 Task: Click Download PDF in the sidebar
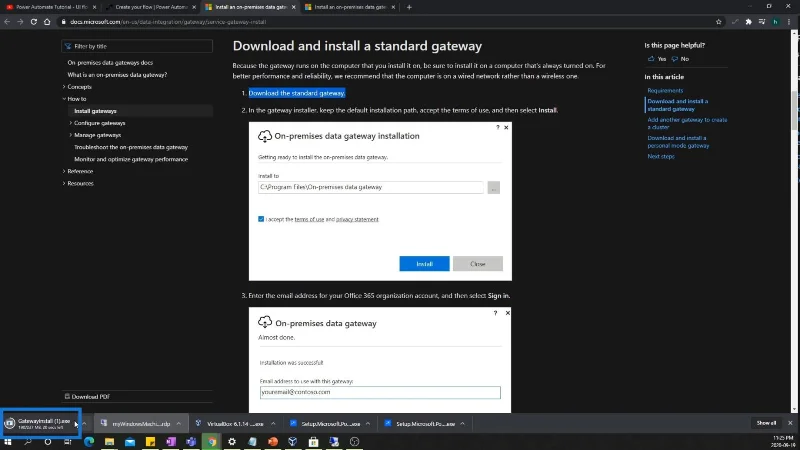(87, 396)
